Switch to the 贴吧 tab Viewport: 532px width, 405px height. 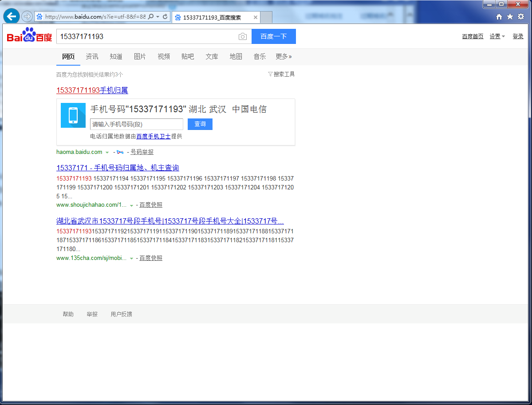click(x=188, y=57)
